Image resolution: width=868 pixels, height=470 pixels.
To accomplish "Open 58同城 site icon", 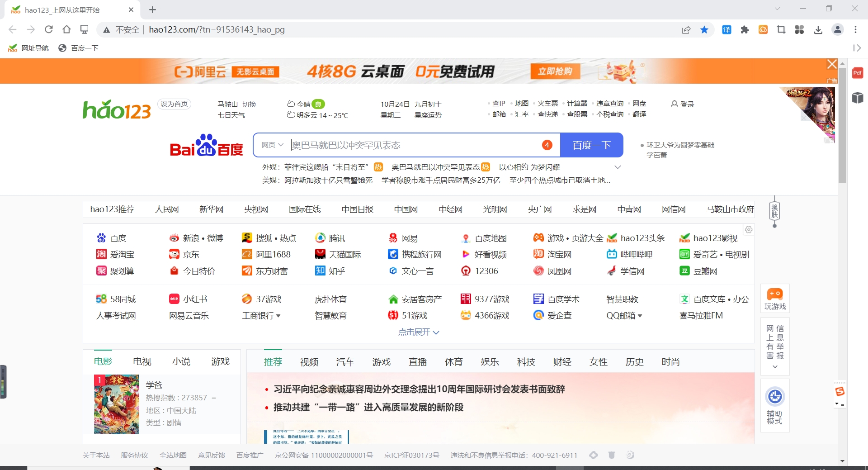I will point(101,299).
